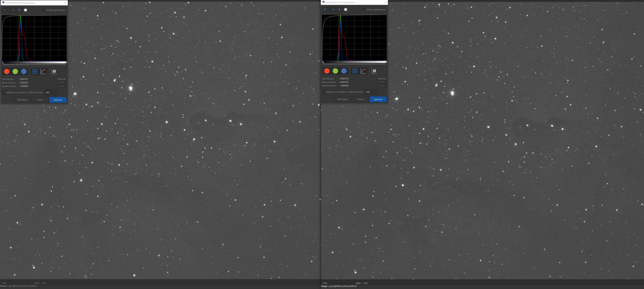Toggle the red channel in the left histogram dialog
644x289 pixels.
[6, 71]
